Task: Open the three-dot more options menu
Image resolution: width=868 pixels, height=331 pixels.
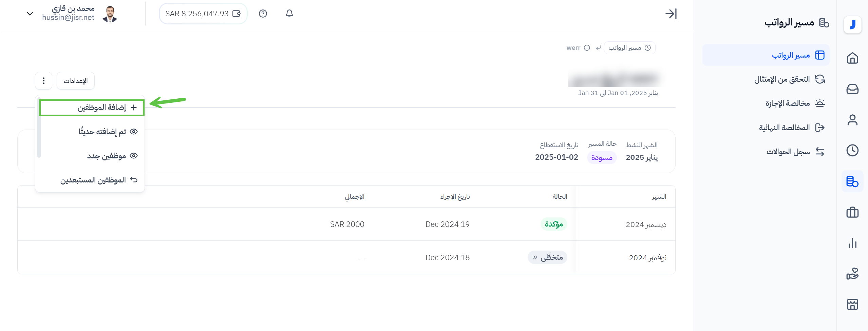Action: 44,81
